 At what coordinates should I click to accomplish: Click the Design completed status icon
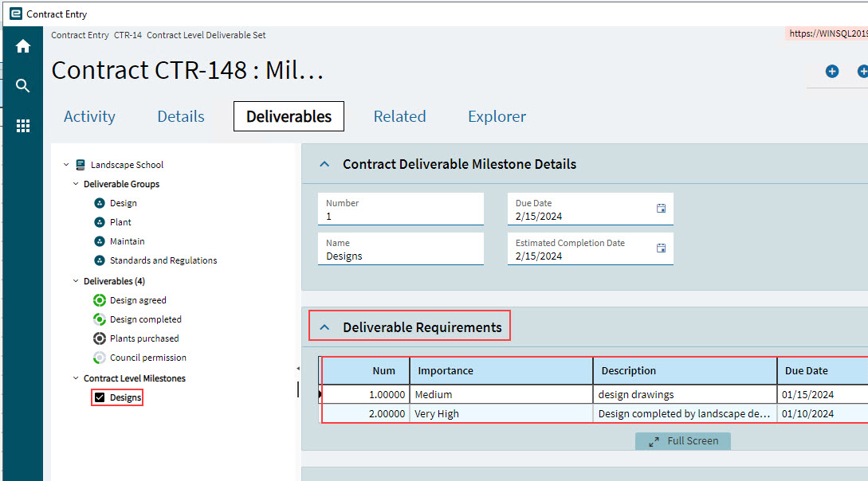click(100, 319)
